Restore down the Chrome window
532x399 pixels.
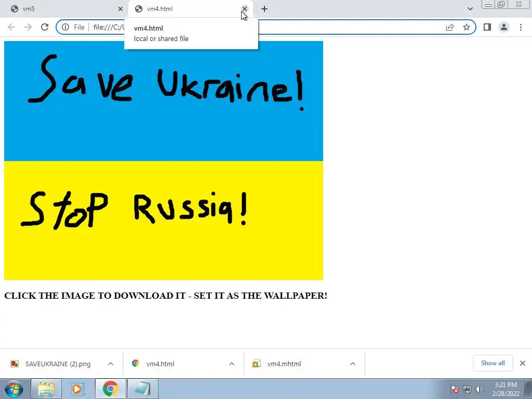pos(501,4)
